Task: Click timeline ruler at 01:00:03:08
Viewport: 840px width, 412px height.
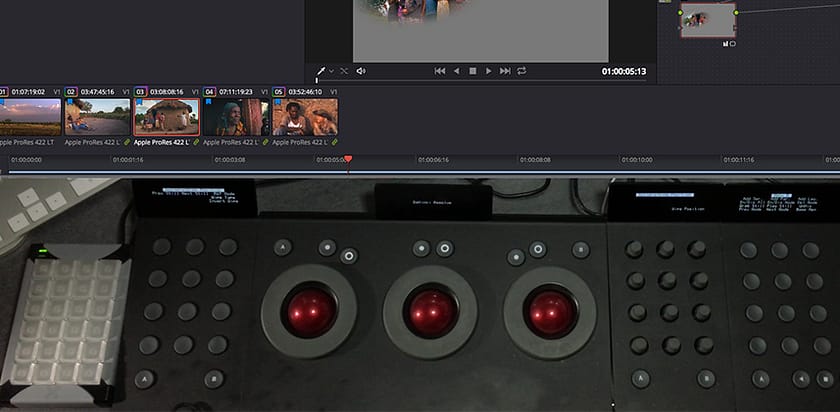Action: pos(230,160)
